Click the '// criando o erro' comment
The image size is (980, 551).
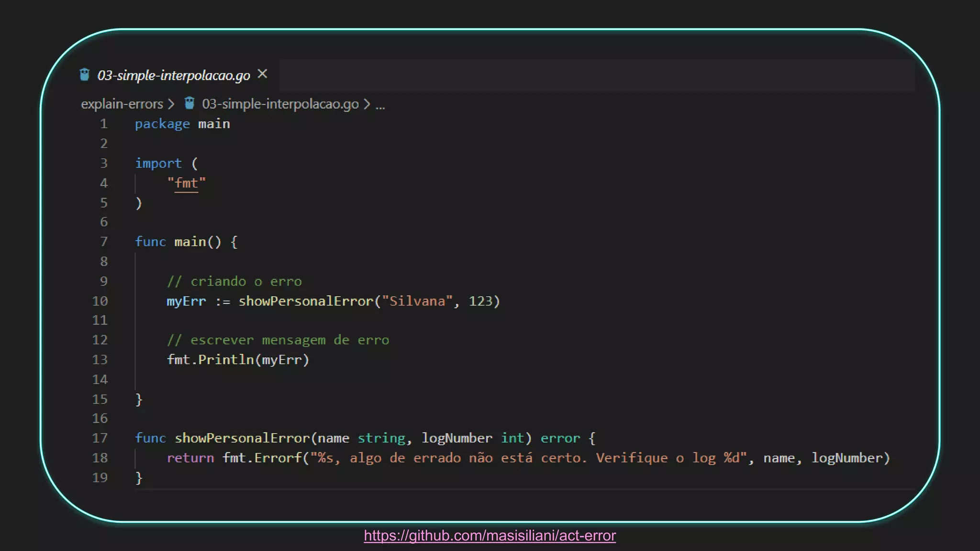[234, 281]
